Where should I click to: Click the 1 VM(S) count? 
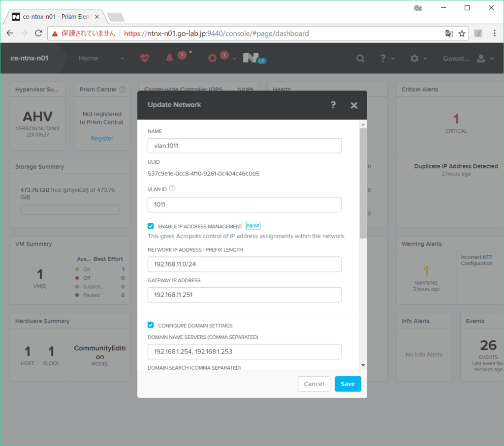pyautogui.click(x=40, y=274)
